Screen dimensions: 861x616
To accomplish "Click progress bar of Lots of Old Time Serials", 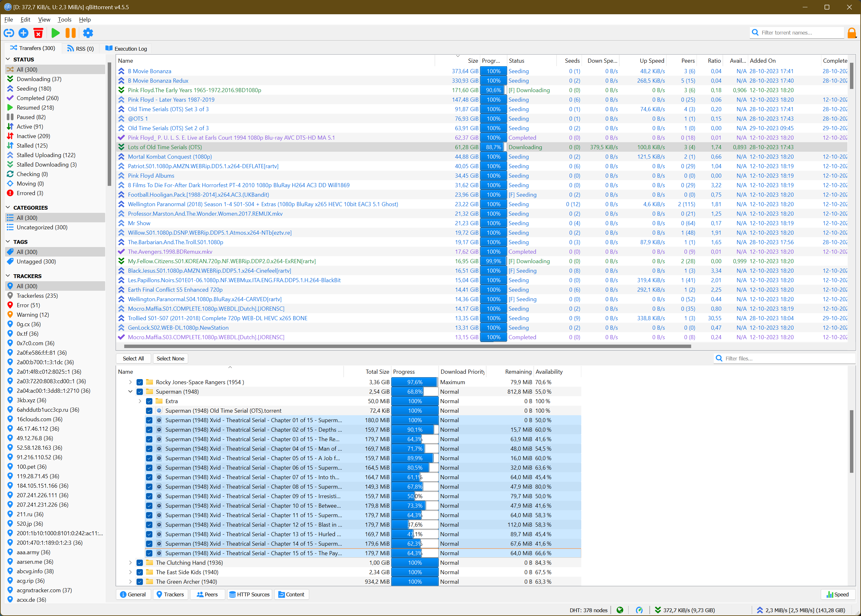I will coord(494,147).
